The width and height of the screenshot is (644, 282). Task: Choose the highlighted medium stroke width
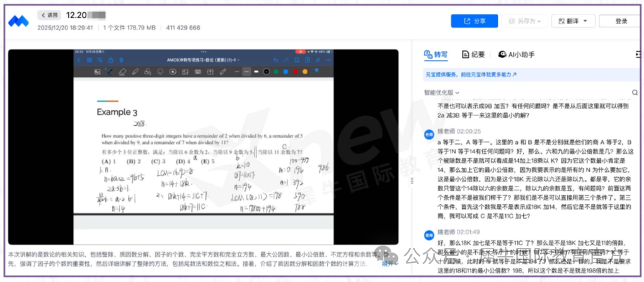click(x=246, y=71)
